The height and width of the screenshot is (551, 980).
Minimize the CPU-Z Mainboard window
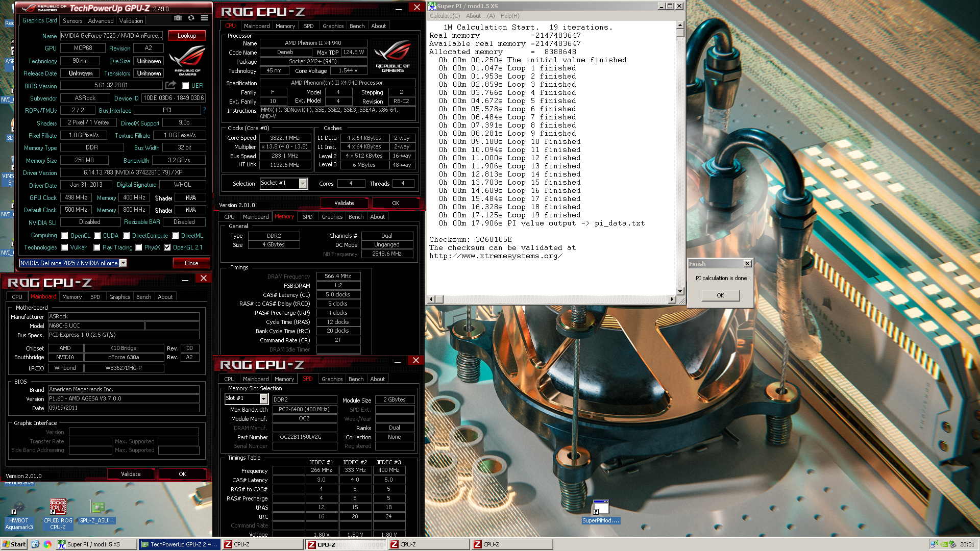point(185,279)
